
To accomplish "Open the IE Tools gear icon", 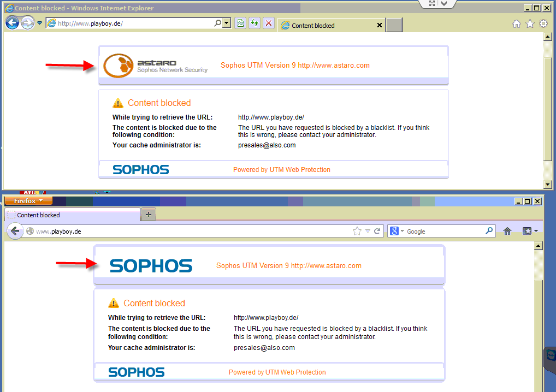I will click(543, 23).
